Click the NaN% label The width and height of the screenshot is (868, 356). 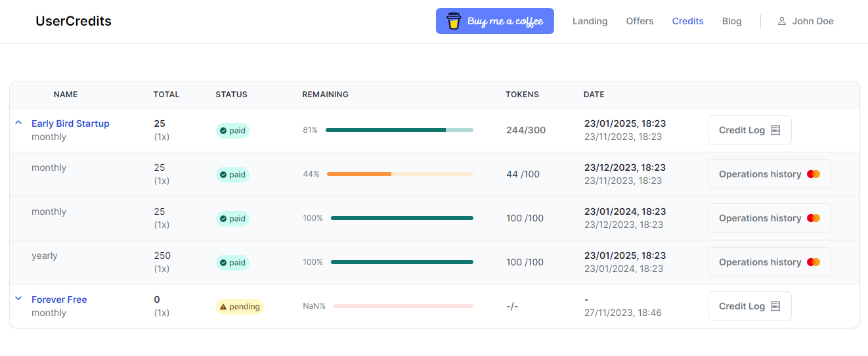[x=314, y=306]
